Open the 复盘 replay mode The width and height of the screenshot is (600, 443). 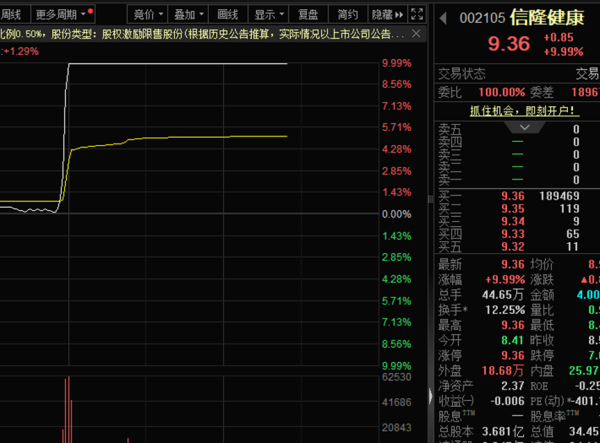tap(308, 15)
